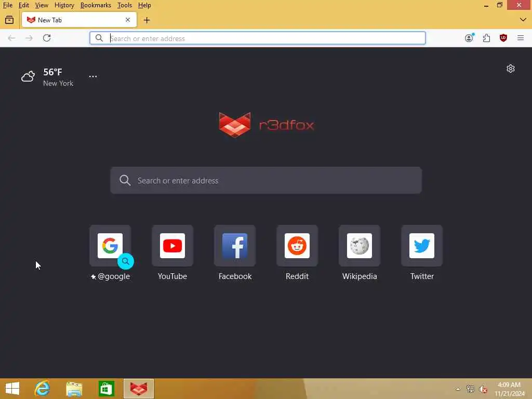The height and width of the screenshot is (399, 532).
Task: Open the Help menu
Action: click(x=144, y=5)
